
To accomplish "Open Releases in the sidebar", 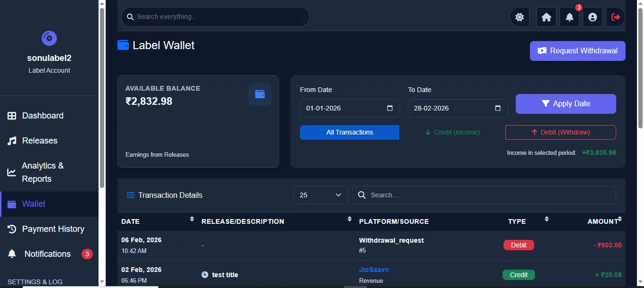I will (49, 141).
